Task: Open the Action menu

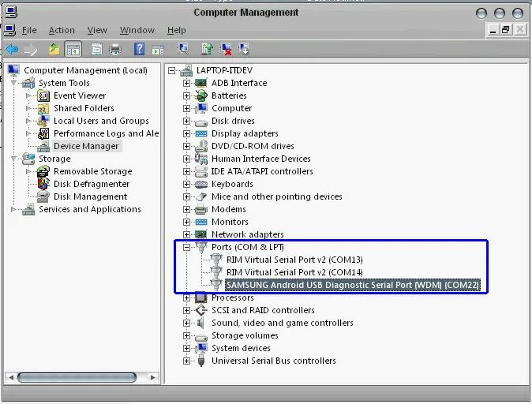Action: (62, 30)
